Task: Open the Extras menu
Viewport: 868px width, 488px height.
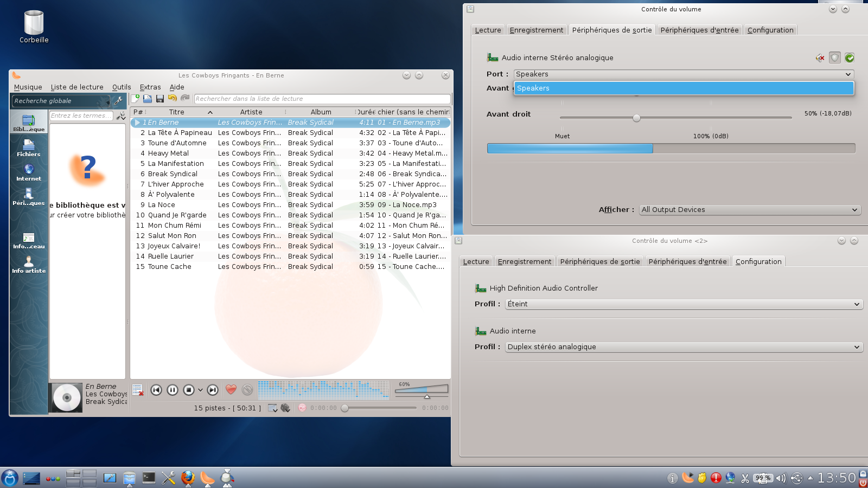Action: coord(150,87)
